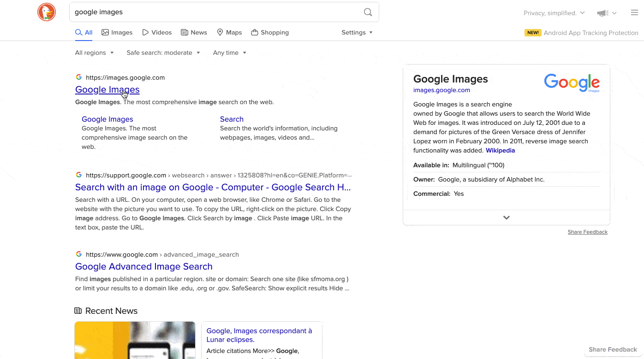Click bottom-right Share Feedback button
The width and height of the screenshot is (644, 359).
pos(613,349)
